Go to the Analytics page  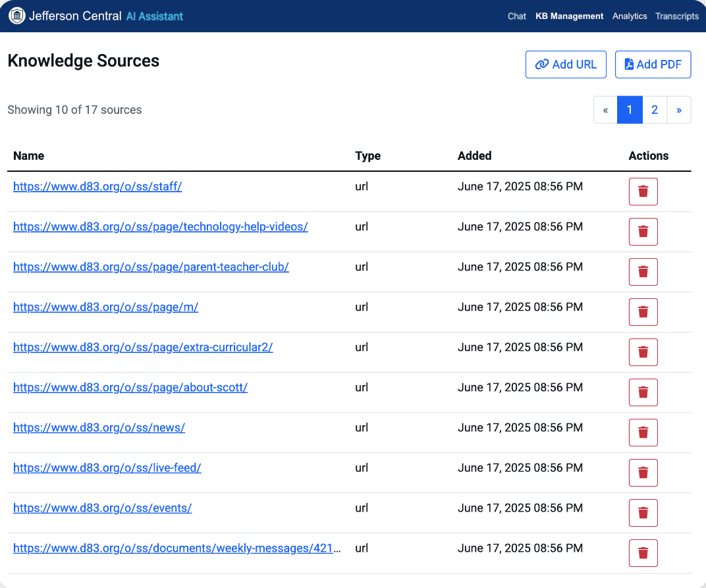630,16
